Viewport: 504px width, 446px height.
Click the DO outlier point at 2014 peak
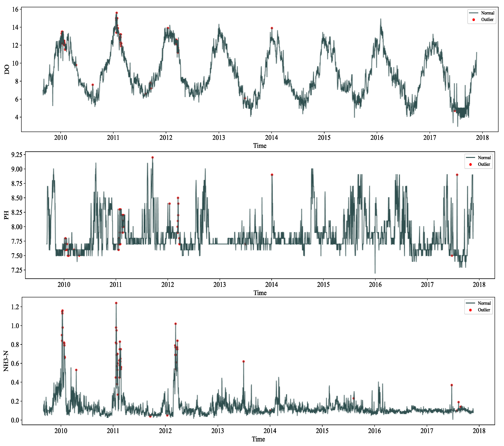(272, 28)
